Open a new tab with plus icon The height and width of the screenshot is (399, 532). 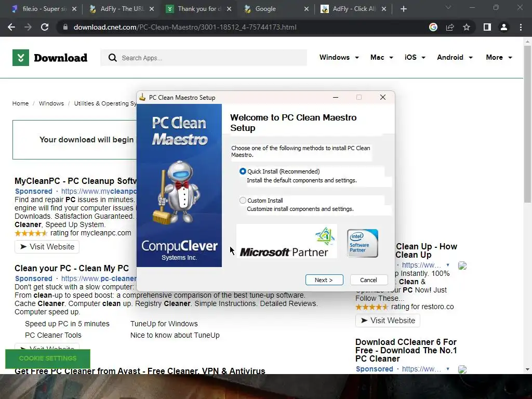(403, 9)
